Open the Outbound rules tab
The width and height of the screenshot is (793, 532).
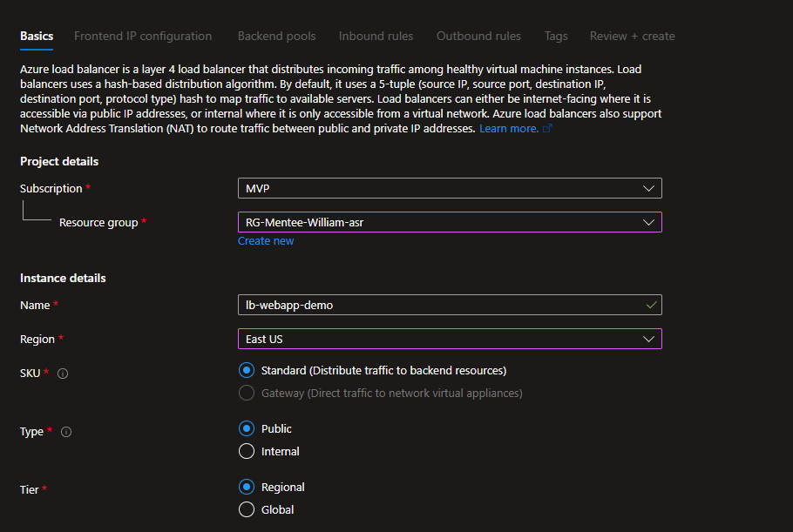478,37
